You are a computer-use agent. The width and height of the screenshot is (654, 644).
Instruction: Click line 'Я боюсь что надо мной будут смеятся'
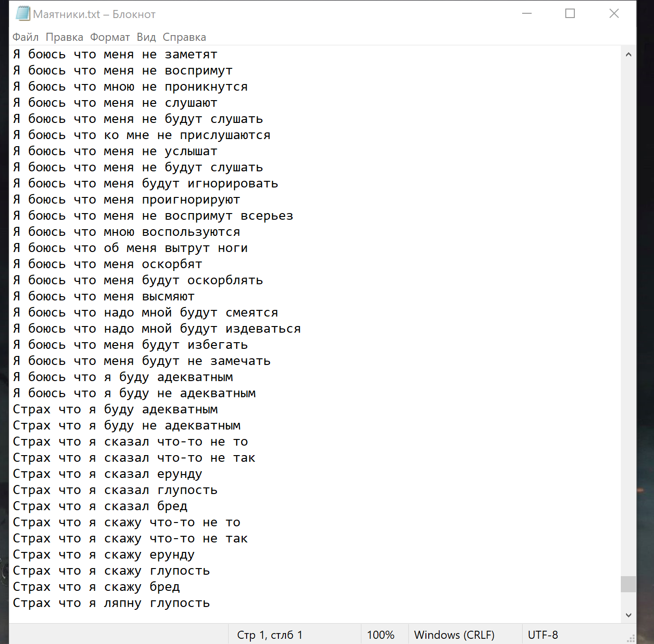pyautogui.click(x=146, y=313)
